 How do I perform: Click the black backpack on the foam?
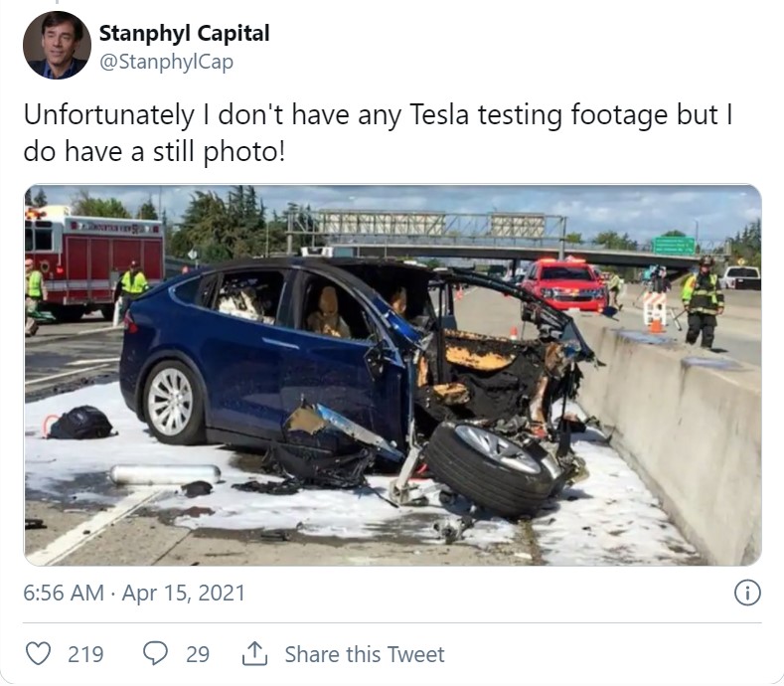coord(82,423)
